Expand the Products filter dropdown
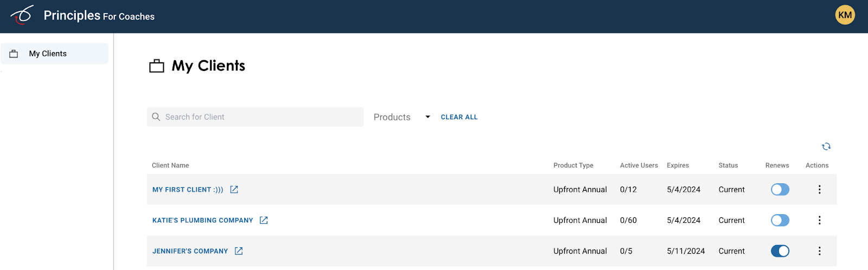 [401, 117]
